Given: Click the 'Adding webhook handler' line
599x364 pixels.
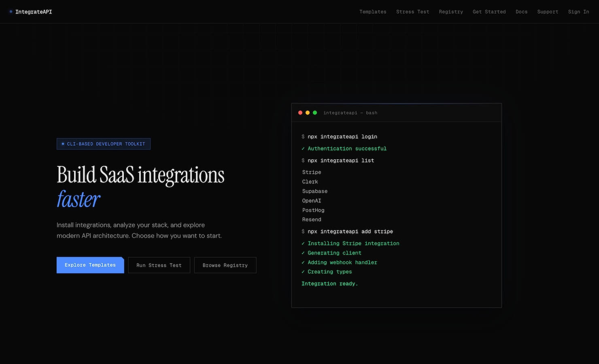Looking at the screenshot, I should coord(339,262).
